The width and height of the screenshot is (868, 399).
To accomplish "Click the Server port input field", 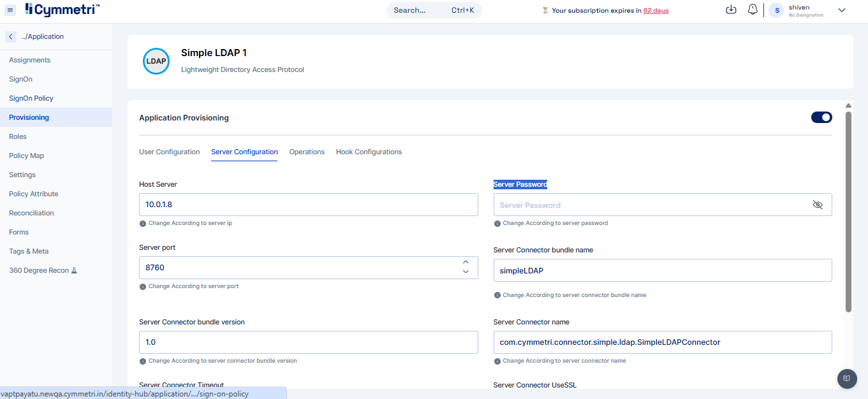I will click(308, 268).
